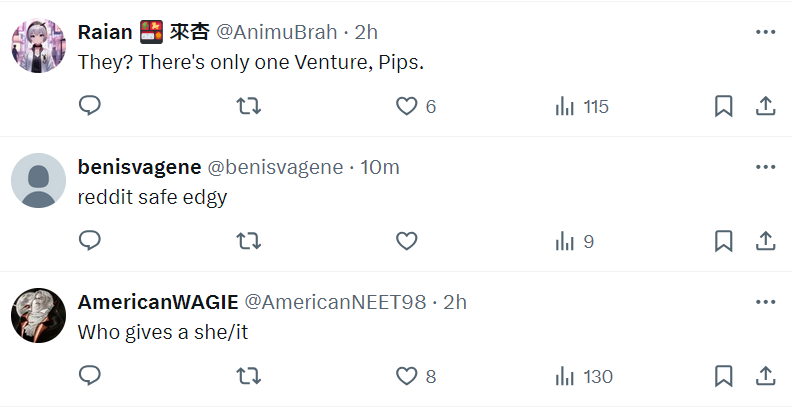Share benisvagene's tweet

coord(765,241)
